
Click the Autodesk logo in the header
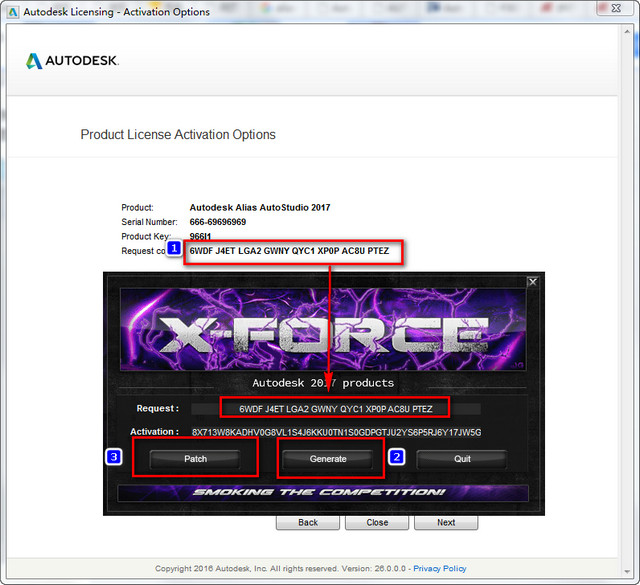click(x=72, y=61)
